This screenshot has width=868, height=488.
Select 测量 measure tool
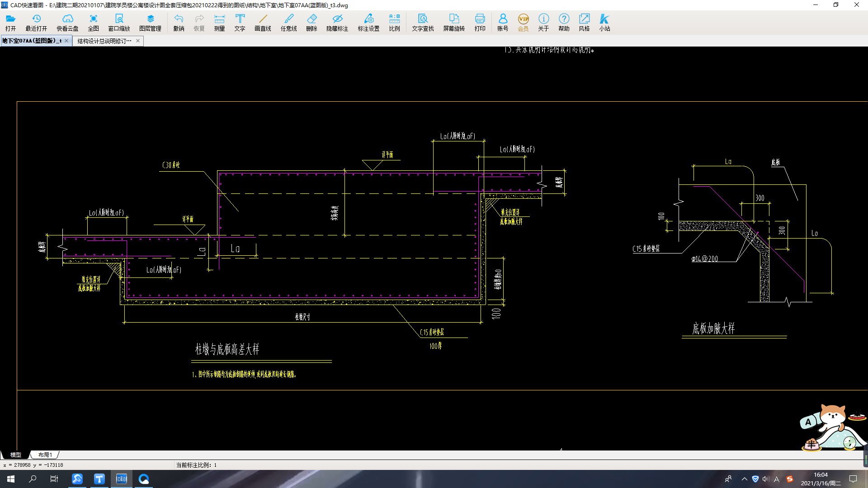(219, 23)
